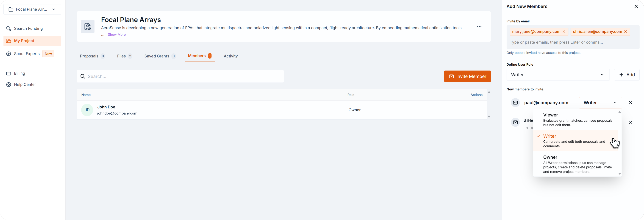644x220 pixels.
Task: Open the project three-dots options menu
Action: coord(479,26)
